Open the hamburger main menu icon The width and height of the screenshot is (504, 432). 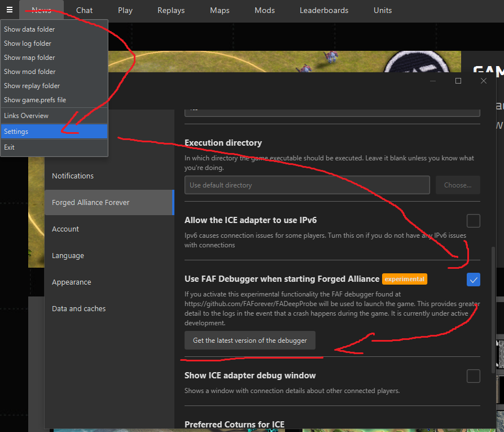point(10,10)
